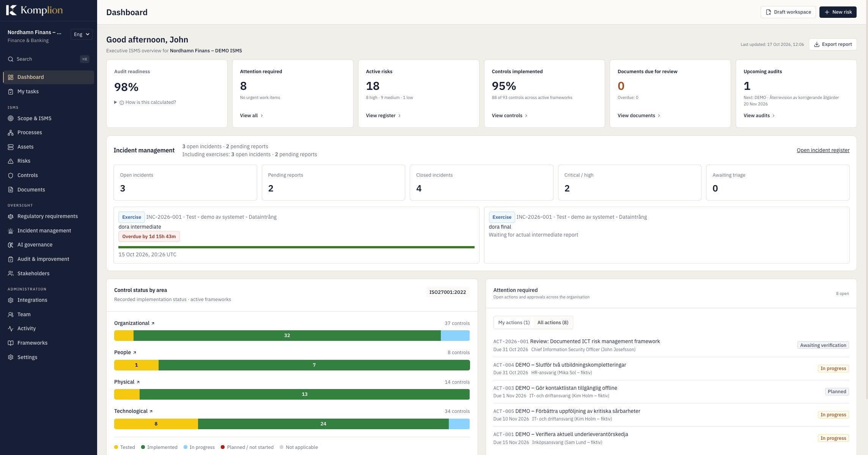
Task: Click the New risk button
Action: click(838, 12)
